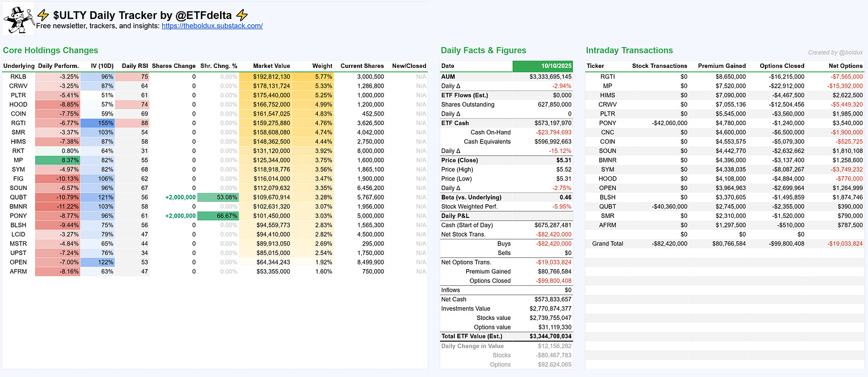The height and width of the screenshot is (377, 868).
Task: Click the RKLB weight 5.77% cell
Action: click(x=313, y=77)
